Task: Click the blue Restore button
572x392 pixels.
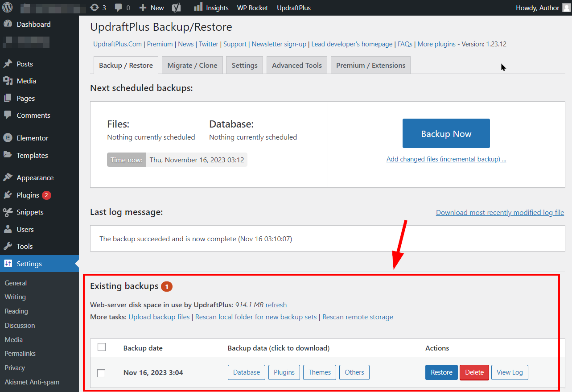Action: (441, 372)
